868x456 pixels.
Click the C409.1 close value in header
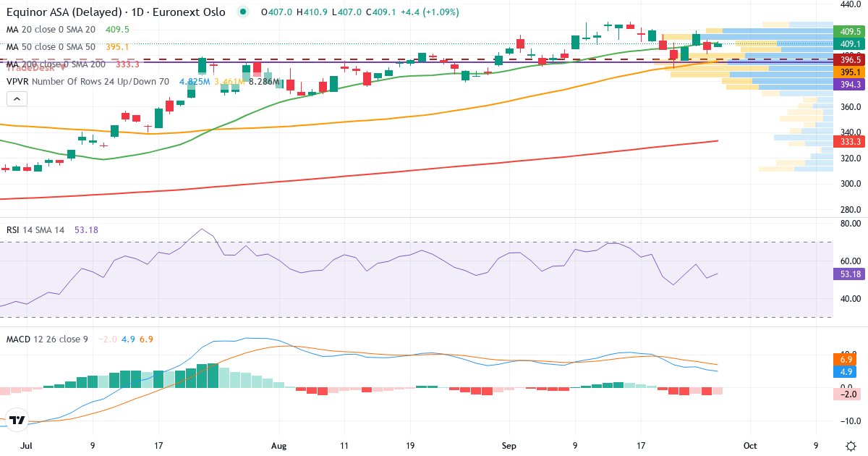coord(380,12)
